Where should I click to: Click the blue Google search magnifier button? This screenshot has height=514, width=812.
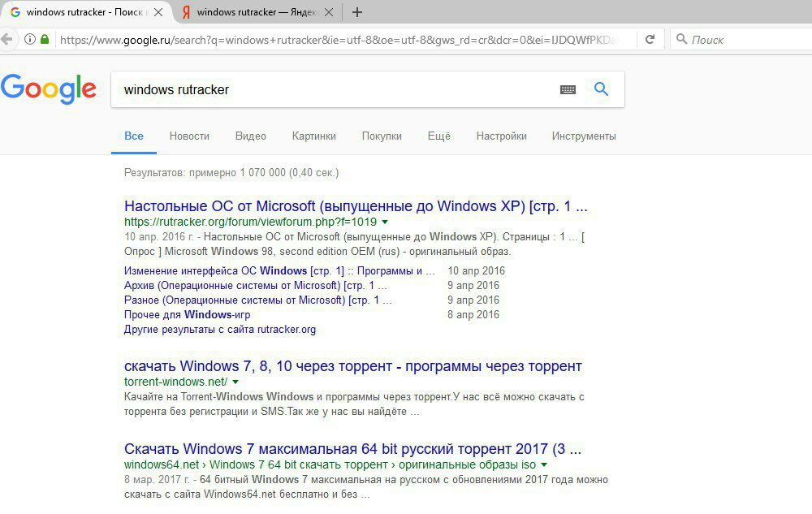[x=601, y=89]
